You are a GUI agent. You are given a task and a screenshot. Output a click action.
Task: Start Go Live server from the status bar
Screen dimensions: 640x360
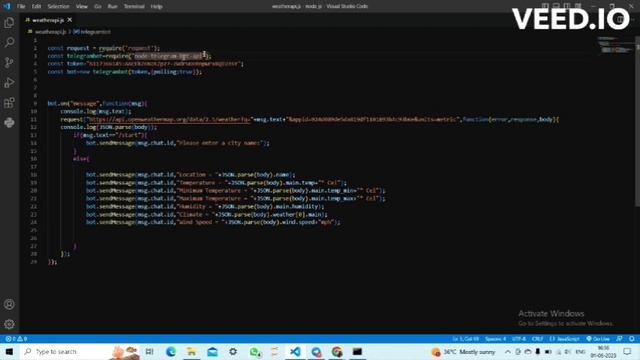tap(598, 339)
